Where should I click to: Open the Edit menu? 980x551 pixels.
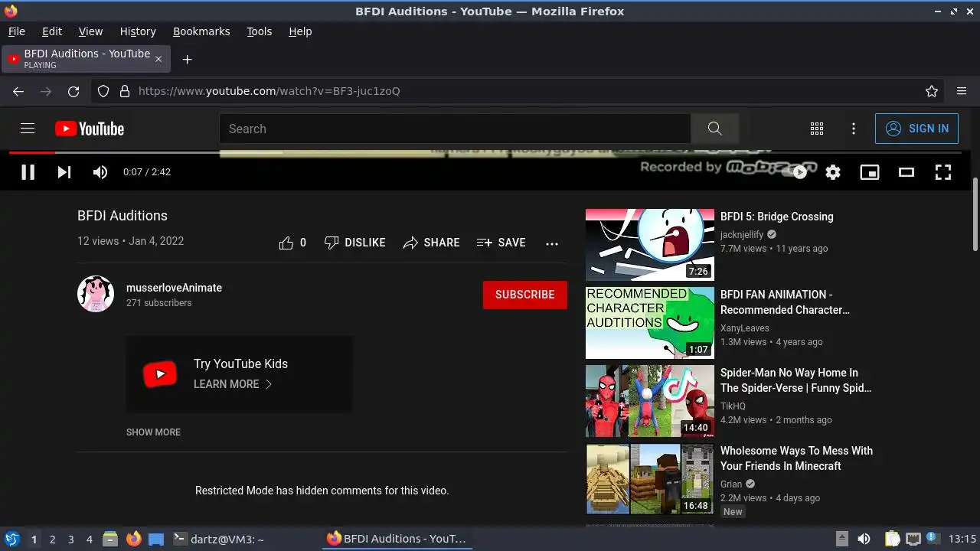pos(52,31)
